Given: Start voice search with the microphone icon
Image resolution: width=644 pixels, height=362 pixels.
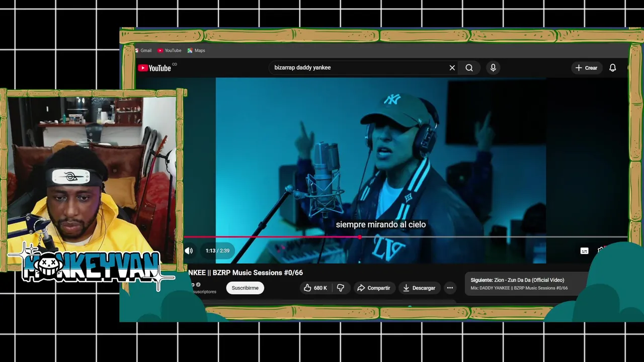Looking at the screenshot, I should (493, 68).
